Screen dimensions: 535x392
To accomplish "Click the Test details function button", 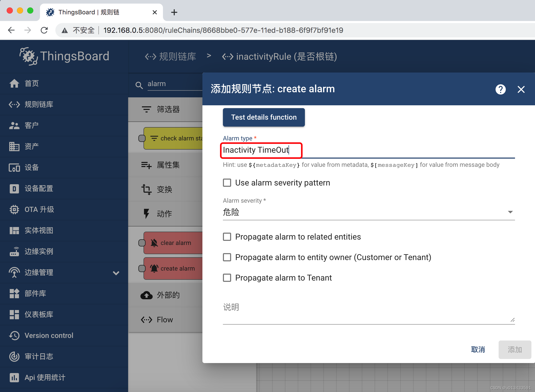I will click(264, 117).
